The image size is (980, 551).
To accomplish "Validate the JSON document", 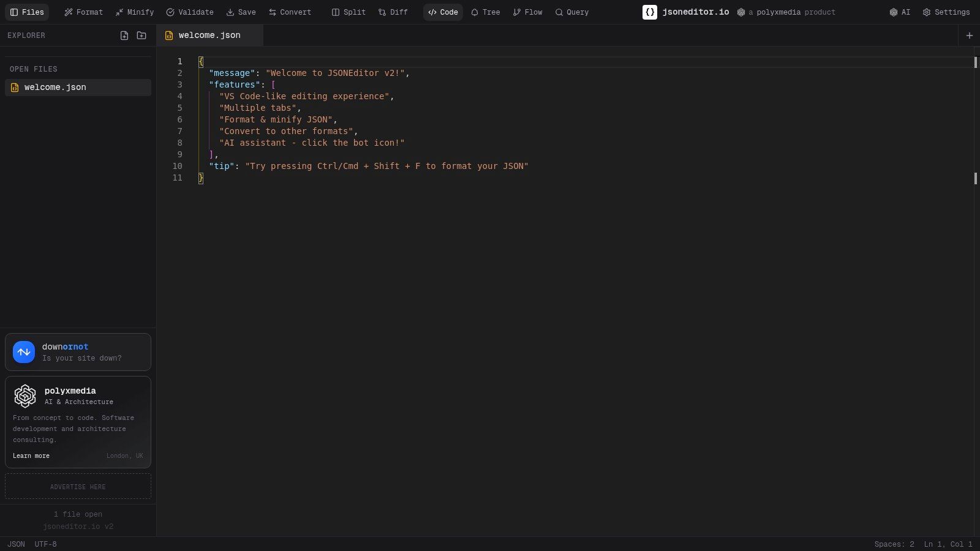I will [190, 12].
